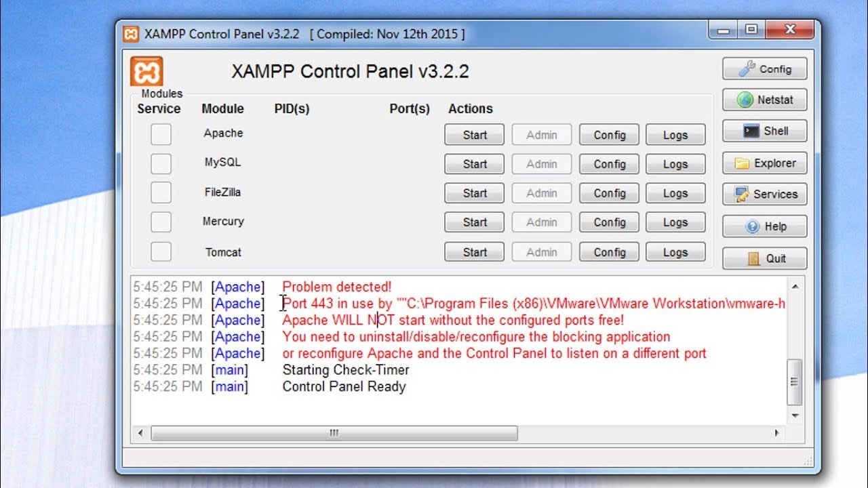Screen dimensions: 868x488
Task: Click log scrollbar down arrow
Action: (x=795, y=416)
